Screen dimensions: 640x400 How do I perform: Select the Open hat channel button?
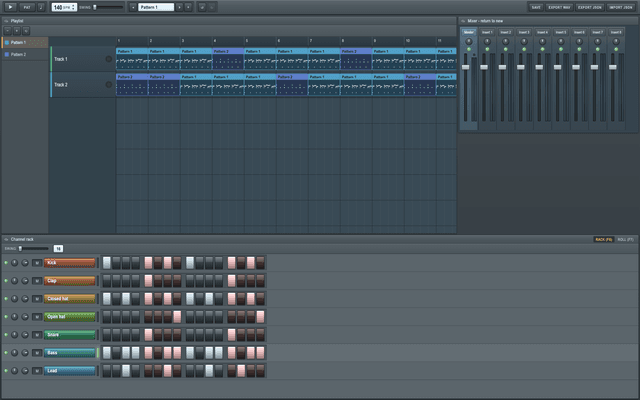(x=69, y=317)
